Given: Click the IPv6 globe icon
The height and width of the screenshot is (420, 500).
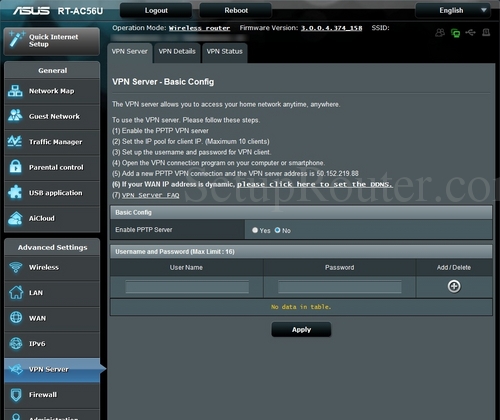Looking at the screenshot, I should 16,343.
